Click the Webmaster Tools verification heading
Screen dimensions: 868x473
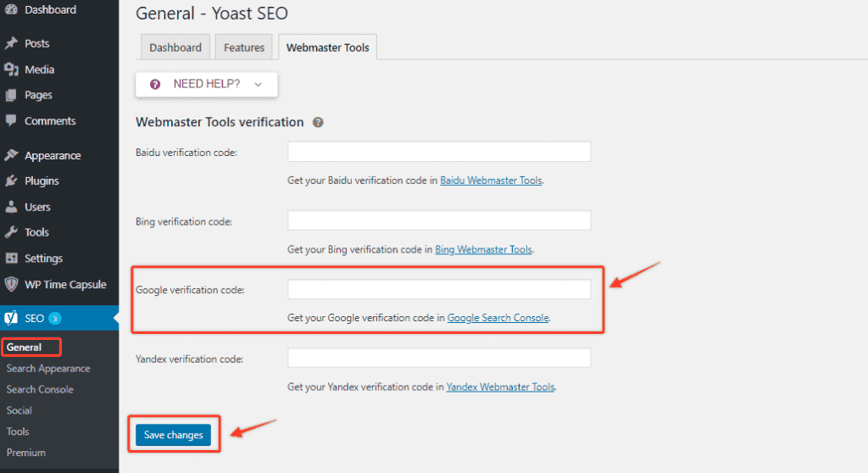(220, 122)
